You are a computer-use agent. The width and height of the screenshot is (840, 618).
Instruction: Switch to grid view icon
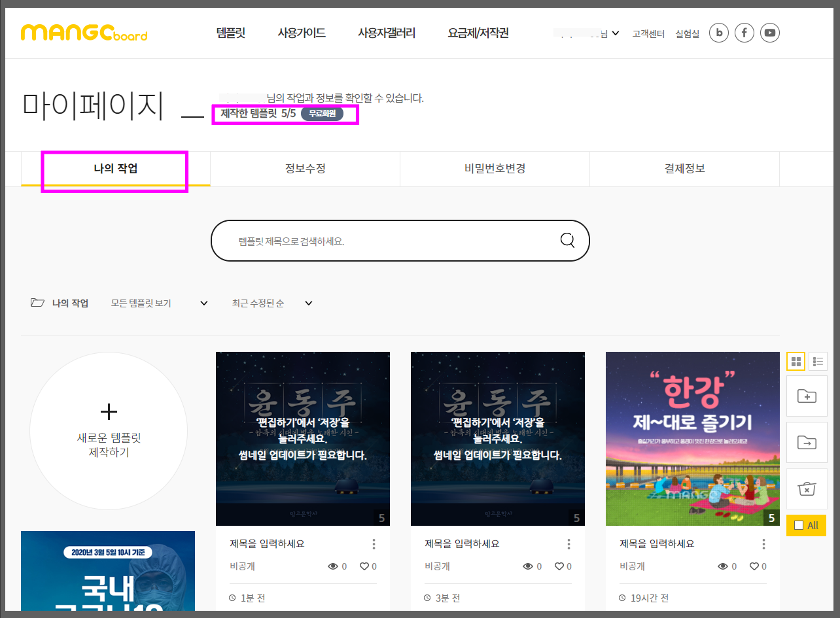(796, 361)
